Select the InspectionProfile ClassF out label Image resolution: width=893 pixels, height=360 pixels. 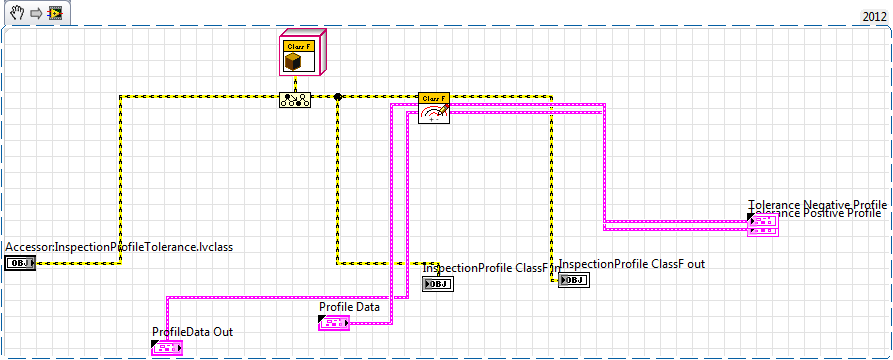[x=632, y=264]
